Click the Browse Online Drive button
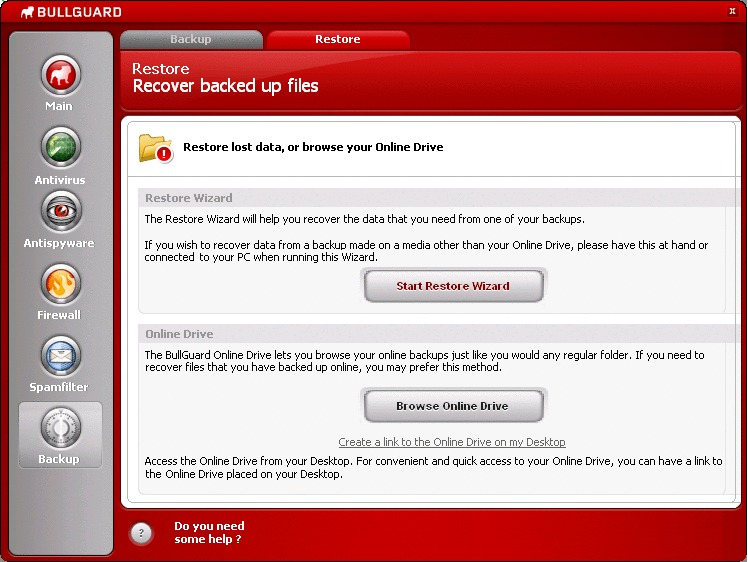The width and height of the screenshot is (748, 562). (x=453, y=406)
